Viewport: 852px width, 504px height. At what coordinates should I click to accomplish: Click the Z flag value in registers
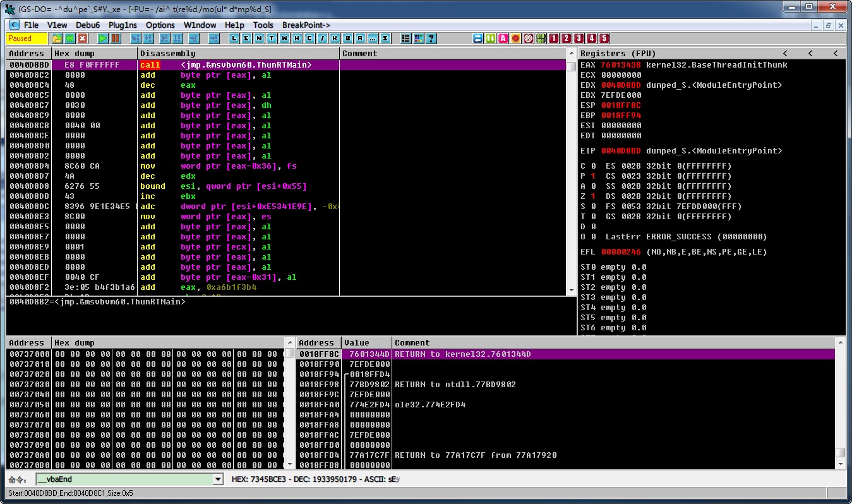click(x=593, y=196)
